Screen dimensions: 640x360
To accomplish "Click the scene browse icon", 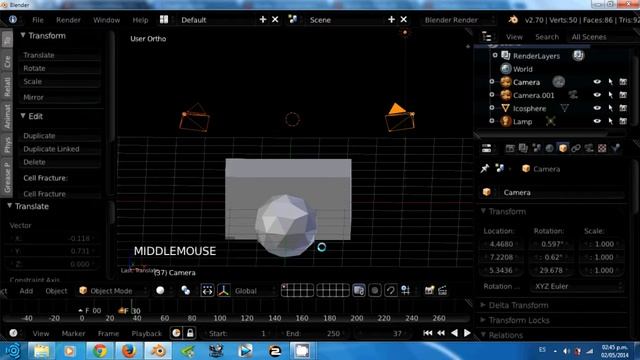I will [293, 19].
